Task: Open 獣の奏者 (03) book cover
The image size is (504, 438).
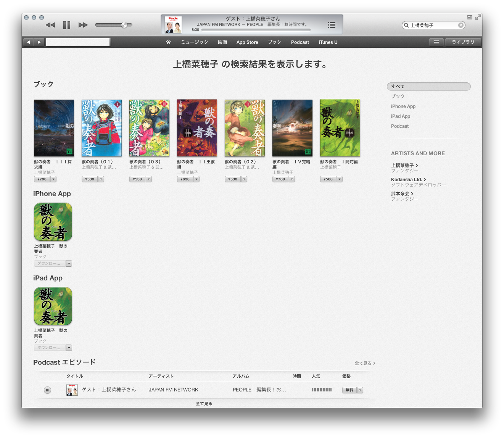Action: 149,128
